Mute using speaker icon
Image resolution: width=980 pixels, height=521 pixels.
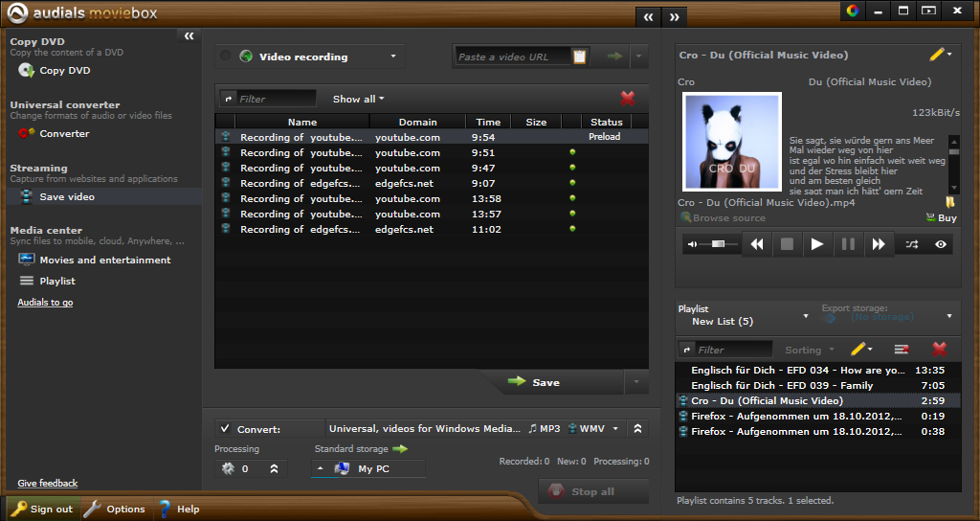692,244
